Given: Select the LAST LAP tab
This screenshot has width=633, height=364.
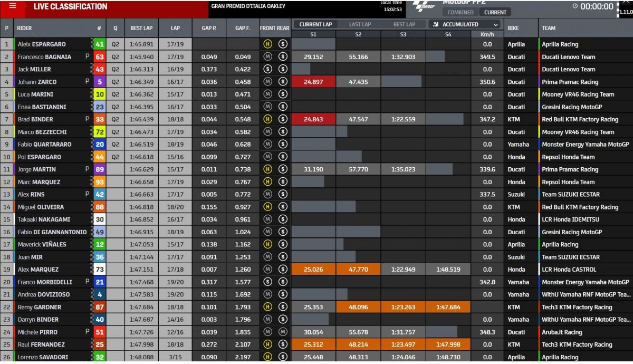Looking at the screenshot, I should 360,24.
